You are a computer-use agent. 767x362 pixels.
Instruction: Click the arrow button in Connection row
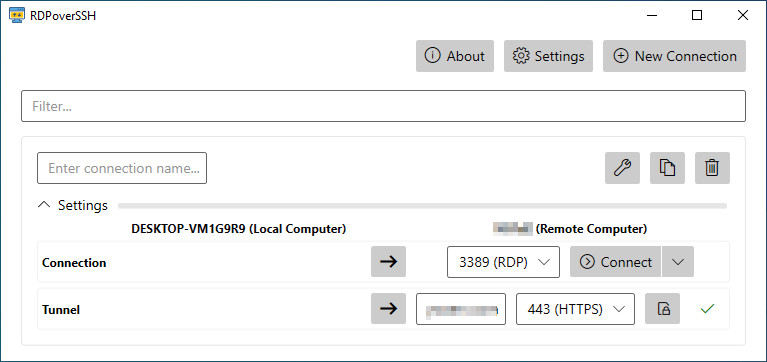(x=388, y=262)
